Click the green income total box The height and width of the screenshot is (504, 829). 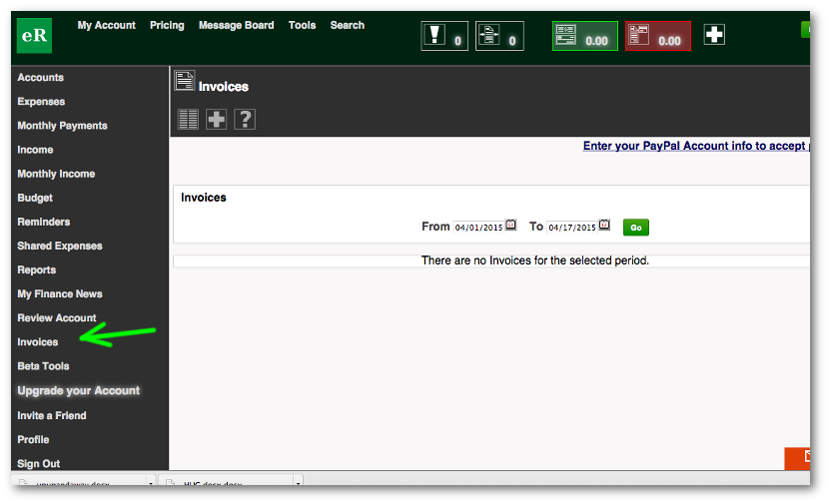click(584, 36)
